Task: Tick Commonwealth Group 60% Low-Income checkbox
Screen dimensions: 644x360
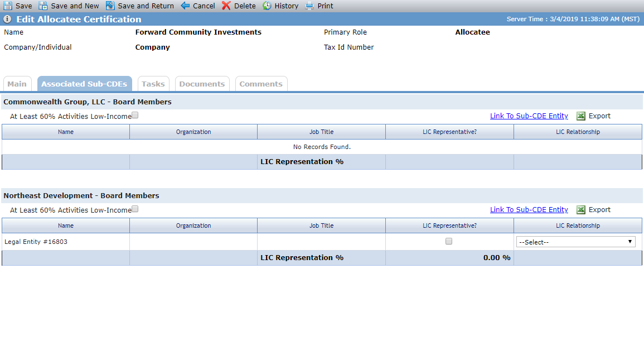Action: [x=135, y=115]
